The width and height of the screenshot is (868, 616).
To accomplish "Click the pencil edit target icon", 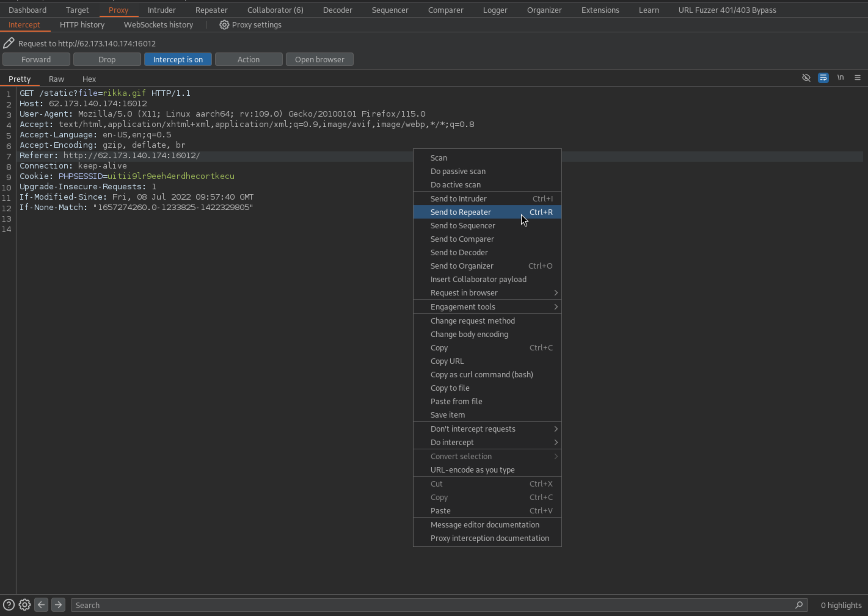I will pyautogui.click(x=8, y=43).
